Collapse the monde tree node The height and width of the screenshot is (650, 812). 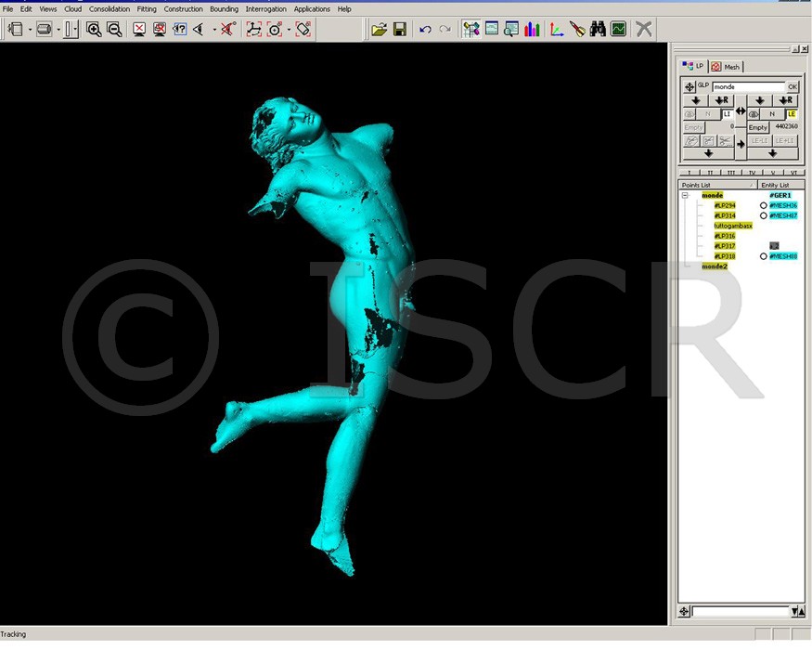[685, 195]
